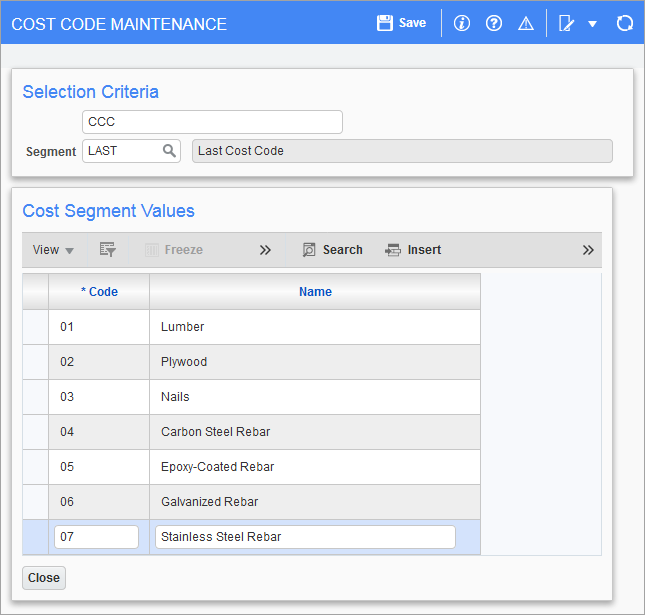Expand the far-right toolbar overflow chevron
The image size is (645, 615).
click(588, 250)
